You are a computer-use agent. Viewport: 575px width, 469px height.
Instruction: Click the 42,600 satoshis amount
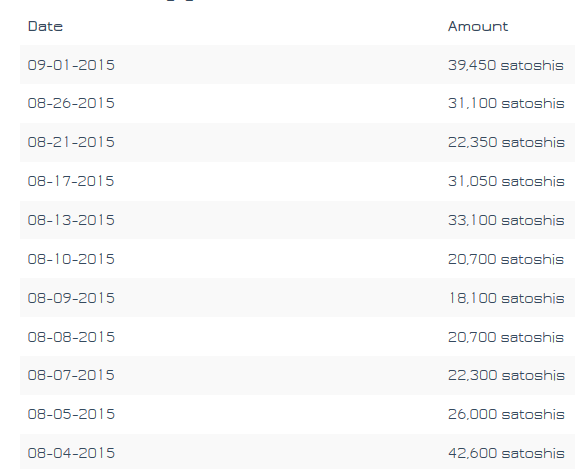pos(506,453)
